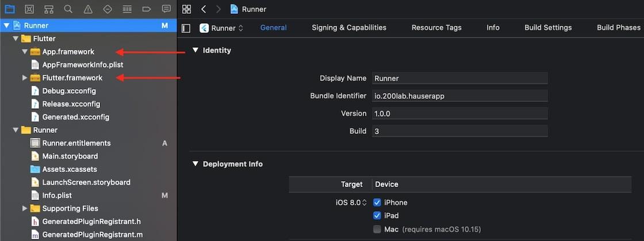Image resolution: width=644 pixels, height=241 pixels.
Task: Open the Issue navigator warning icon
Action: [x=88, y=9]
